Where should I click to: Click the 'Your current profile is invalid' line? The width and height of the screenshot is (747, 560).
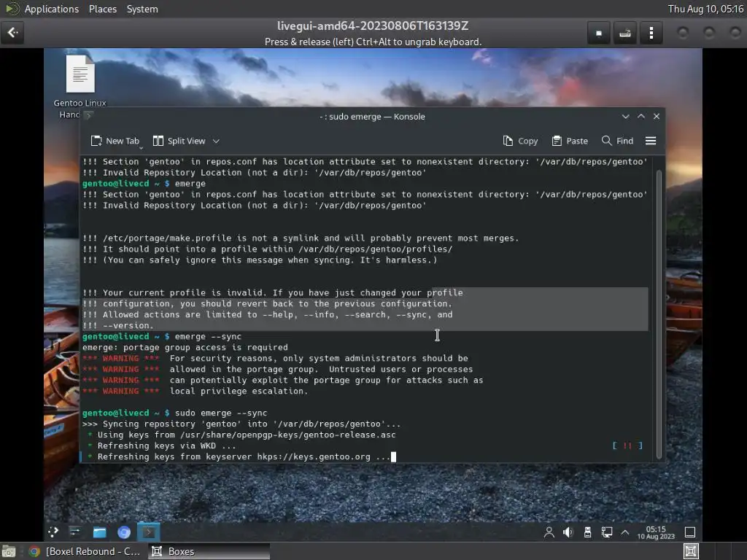tap(273, 292)
